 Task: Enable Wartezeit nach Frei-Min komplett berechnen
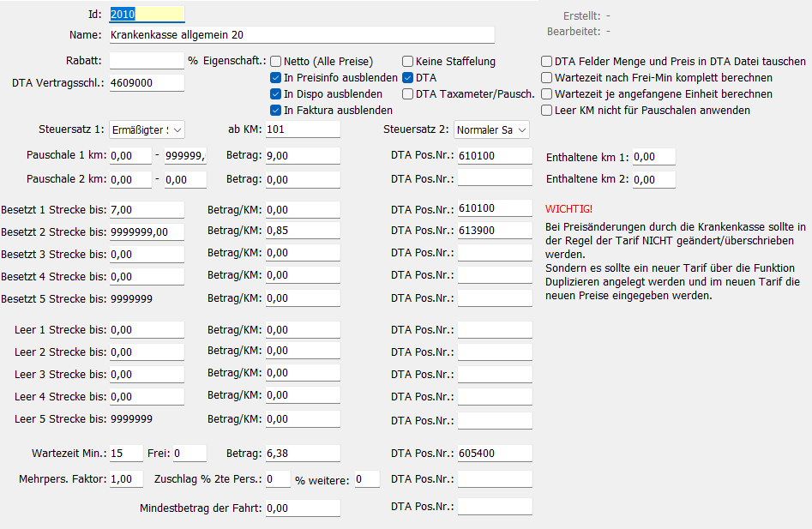547,78
